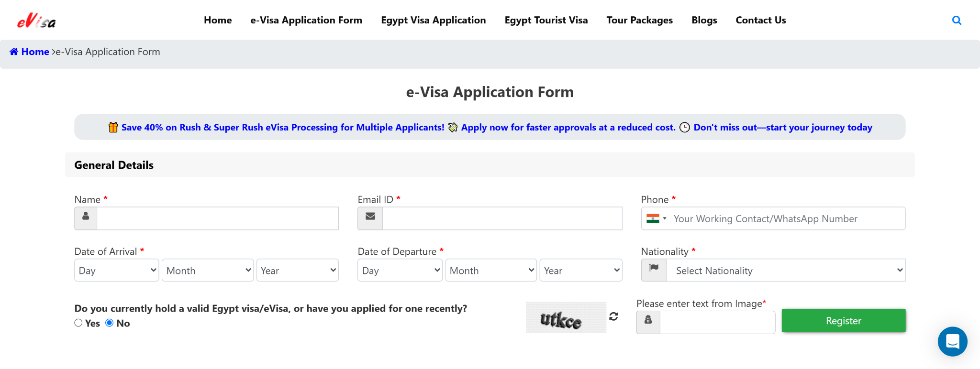Open the chat support bubble
This screenshot has width=980, height=369.
pyautogui.click(x=952, y=341)
